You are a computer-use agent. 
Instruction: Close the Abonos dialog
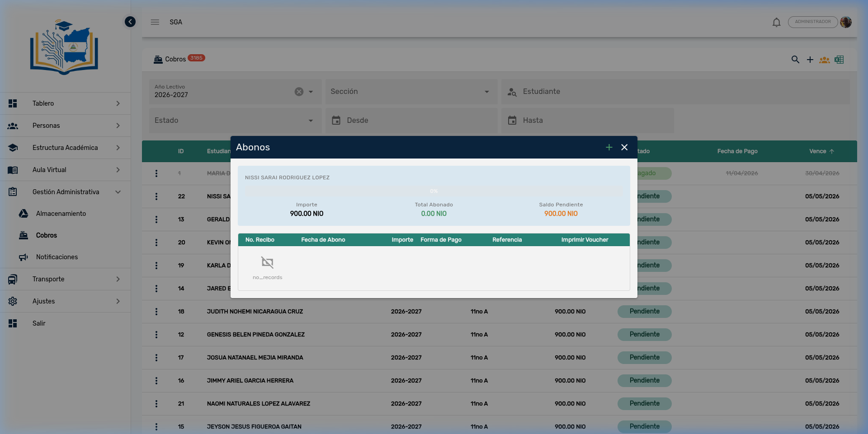[x=624, y=147]
